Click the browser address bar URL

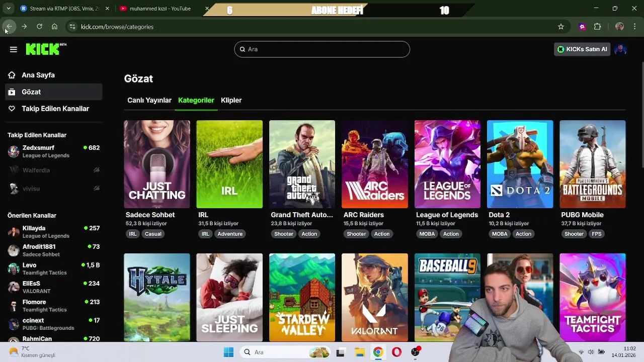point(117,27)
